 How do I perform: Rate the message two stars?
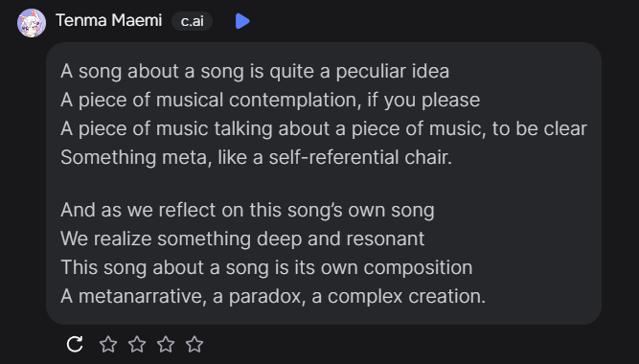point(137,344)
